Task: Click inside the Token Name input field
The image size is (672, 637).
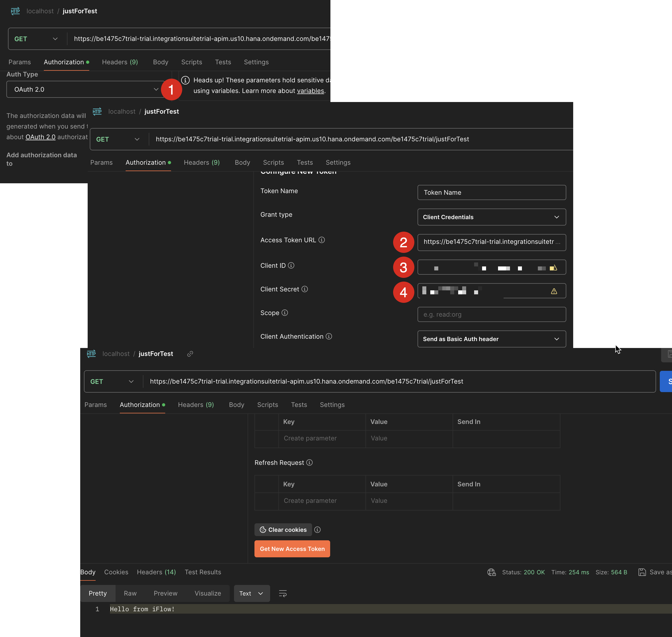Action: (x=491, y=193)
